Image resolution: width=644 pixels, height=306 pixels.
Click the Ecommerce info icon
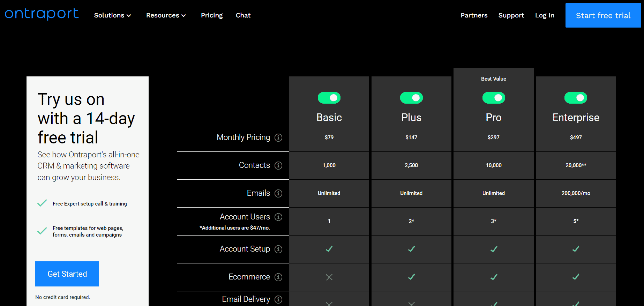coord(278,277)
